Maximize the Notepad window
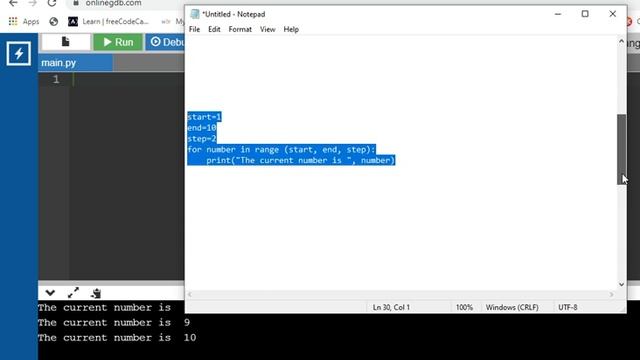Screen dimensions: 640x360 pyautogui.click(x=585, y=14)
